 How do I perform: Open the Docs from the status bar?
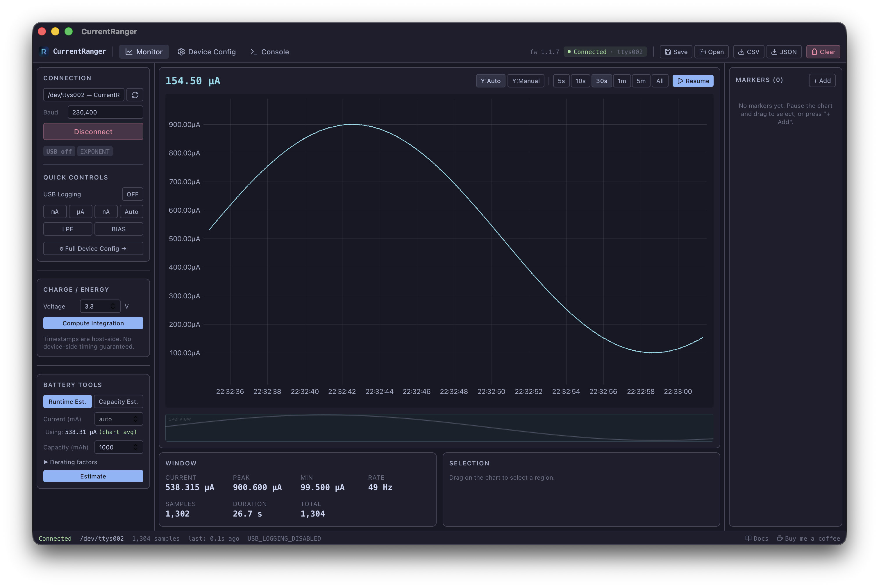click(x=757, y=538)
